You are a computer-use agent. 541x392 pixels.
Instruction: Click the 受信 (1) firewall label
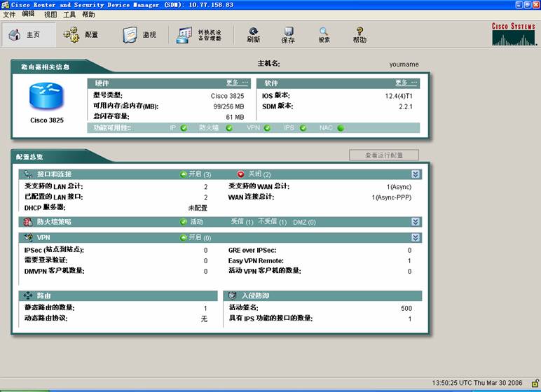(x=242, y=222)
